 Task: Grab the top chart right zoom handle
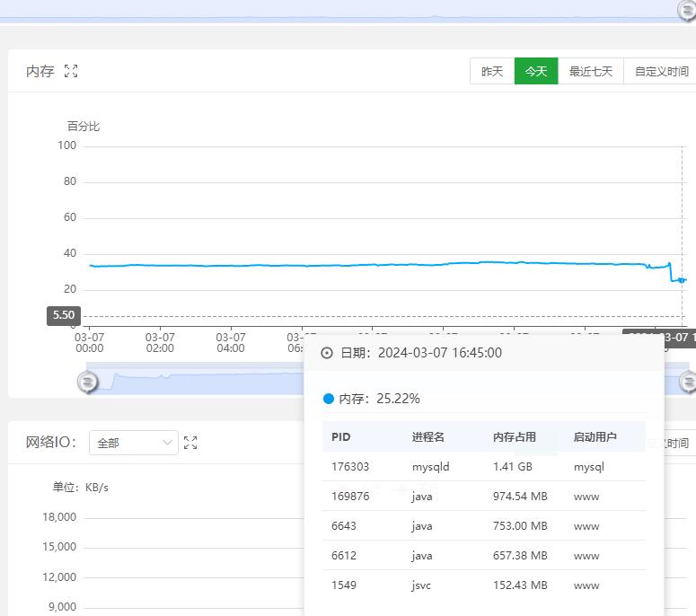[x=687, y=10]
